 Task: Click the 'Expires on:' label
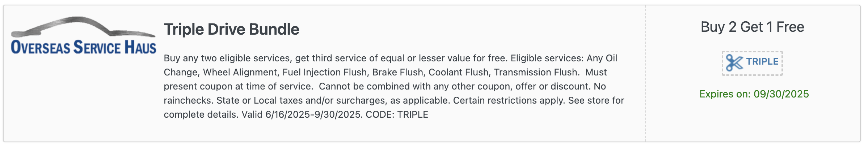click(x=725, y=94)
